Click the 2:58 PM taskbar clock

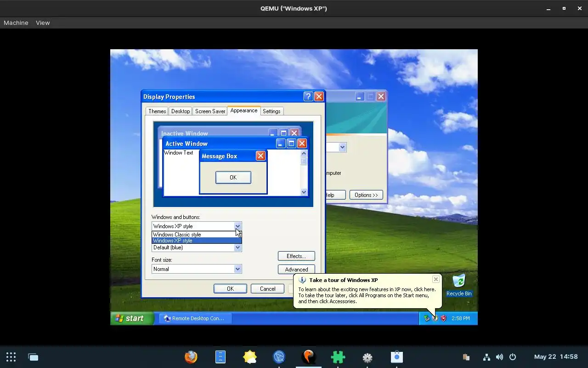point(460,318)
